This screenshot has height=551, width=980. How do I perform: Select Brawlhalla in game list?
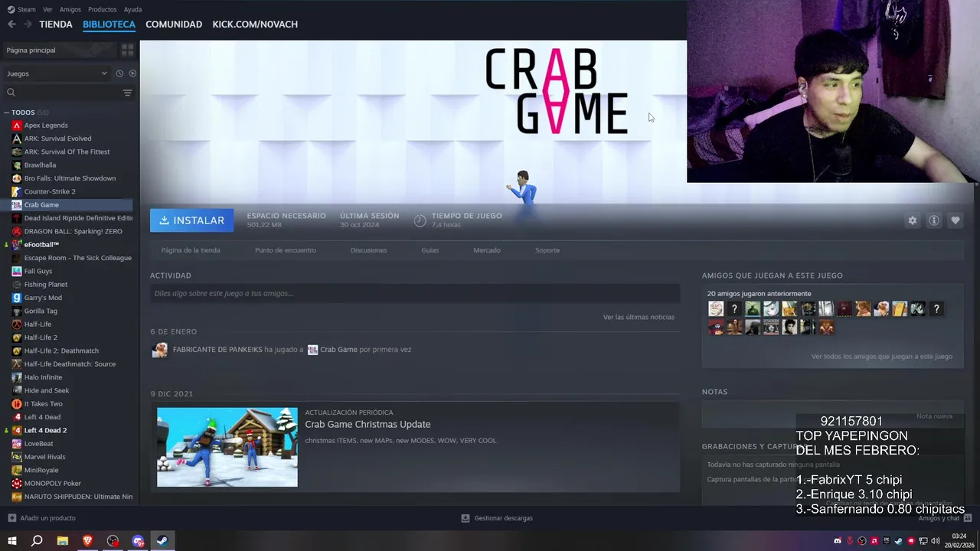[40, 165]
